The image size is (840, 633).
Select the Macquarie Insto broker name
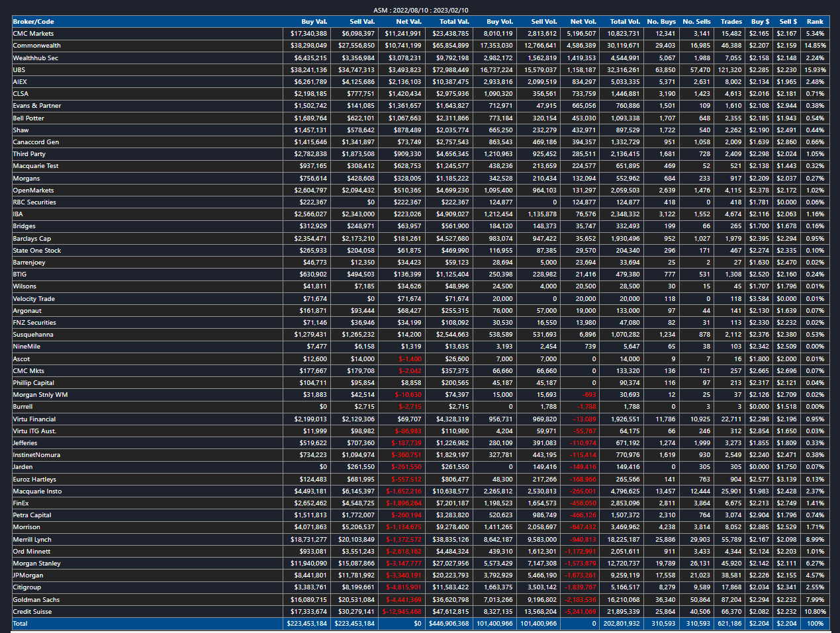[x=37, y=491]
